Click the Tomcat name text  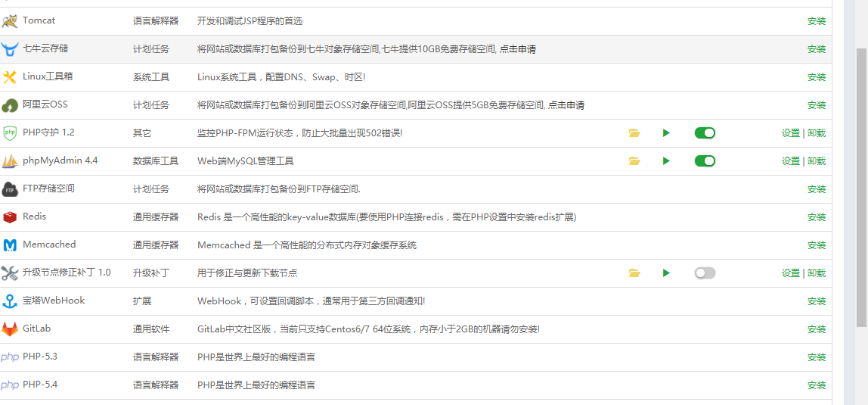tap(39, 20)
